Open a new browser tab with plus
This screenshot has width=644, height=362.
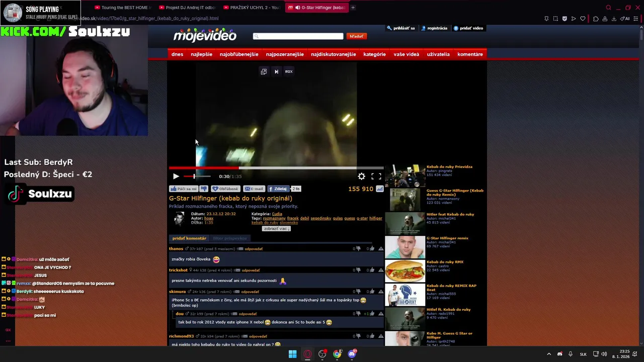tap(353, 8)
